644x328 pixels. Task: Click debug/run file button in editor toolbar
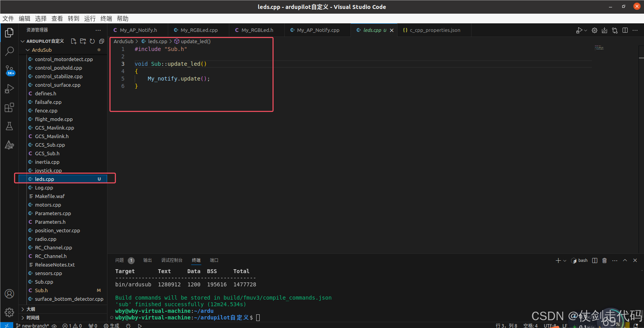(579, 30)
